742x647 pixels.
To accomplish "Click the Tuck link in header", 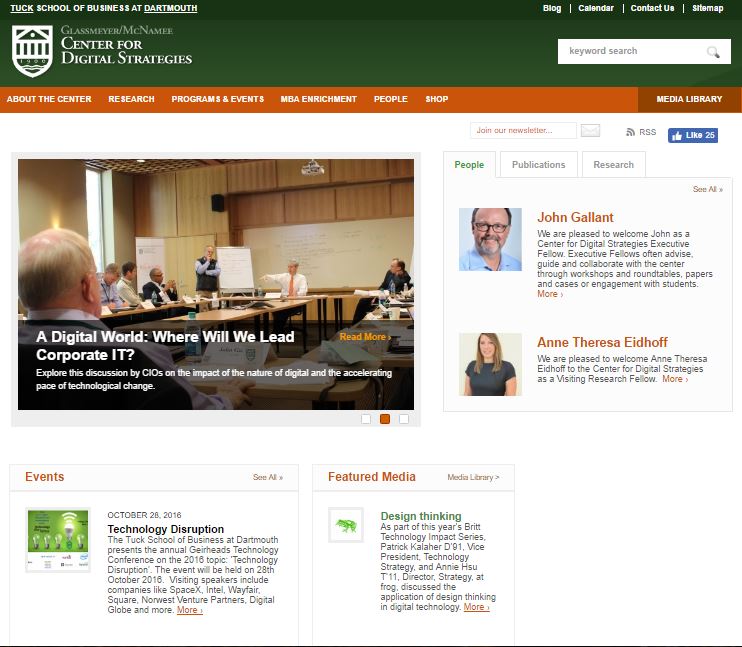I will 22,8.
